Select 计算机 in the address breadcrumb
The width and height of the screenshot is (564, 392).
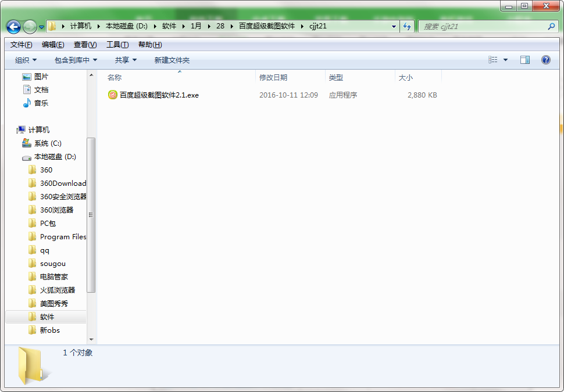click(x=81, y=26)
